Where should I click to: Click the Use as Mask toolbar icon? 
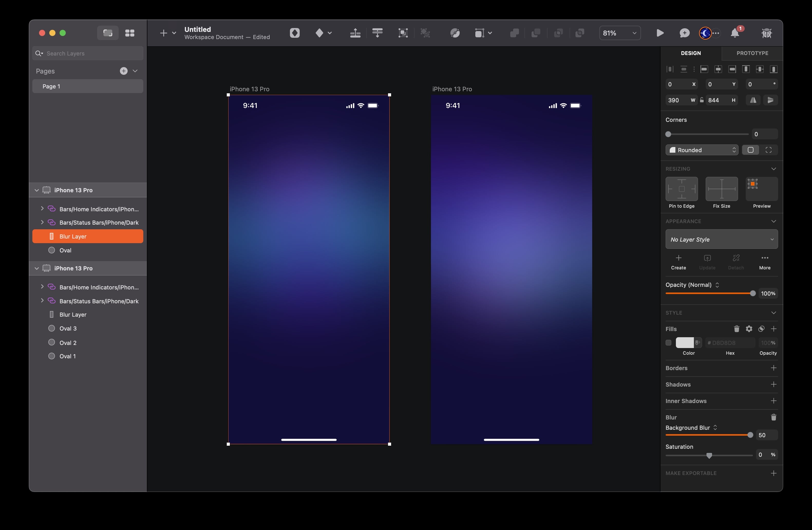pyautogui.click(x=403, y=33)
